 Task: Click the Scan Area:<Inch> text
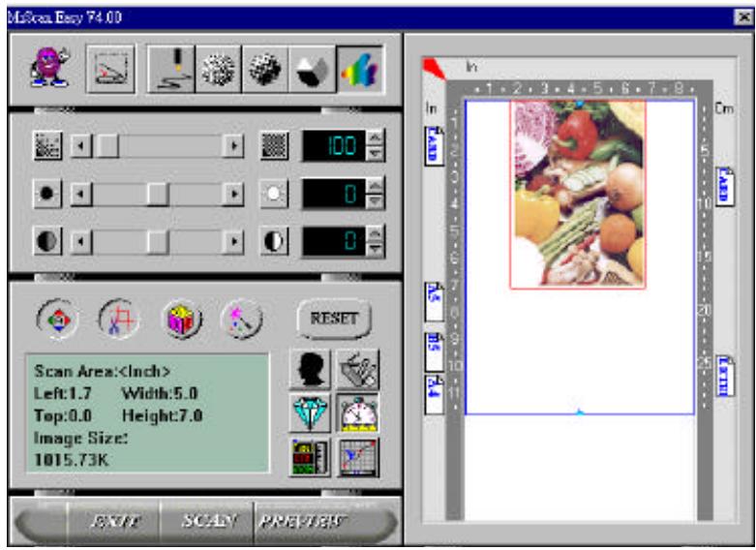pyautogui.click(x=103, y=371)
